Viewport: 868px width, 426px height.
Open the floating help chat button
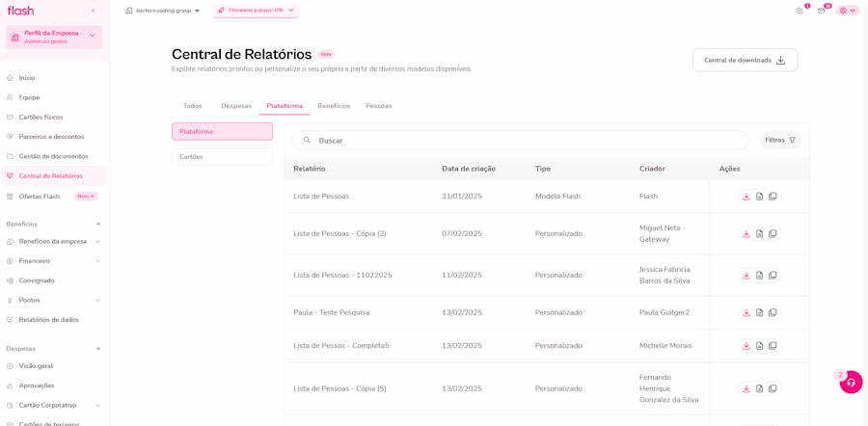851,382
